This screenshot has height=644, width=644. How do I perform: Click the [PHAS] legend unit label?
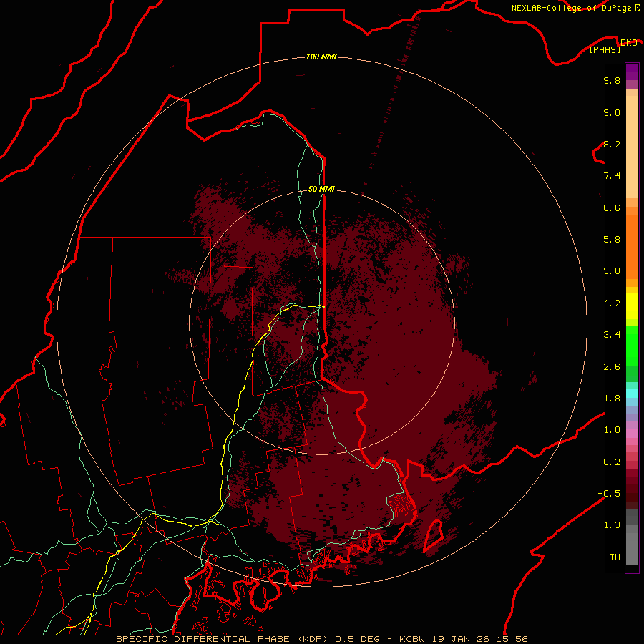(605, 49)
